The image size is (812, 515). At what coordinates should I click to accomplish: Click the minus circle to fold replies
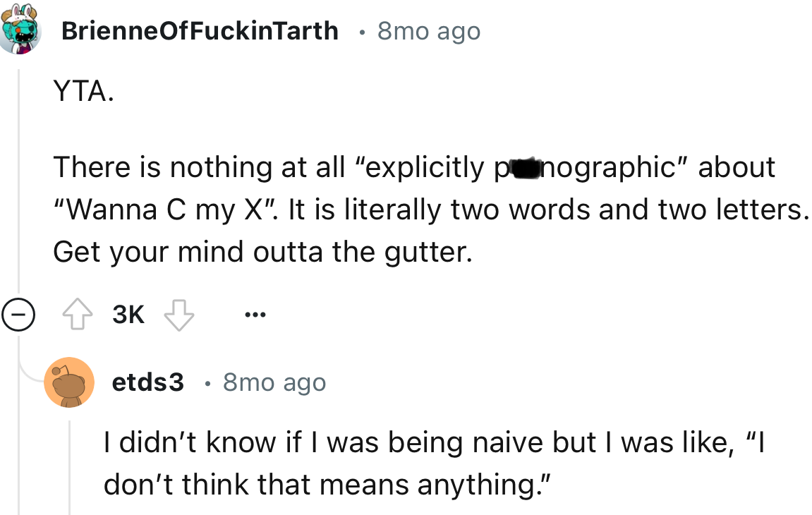(19, 314)
